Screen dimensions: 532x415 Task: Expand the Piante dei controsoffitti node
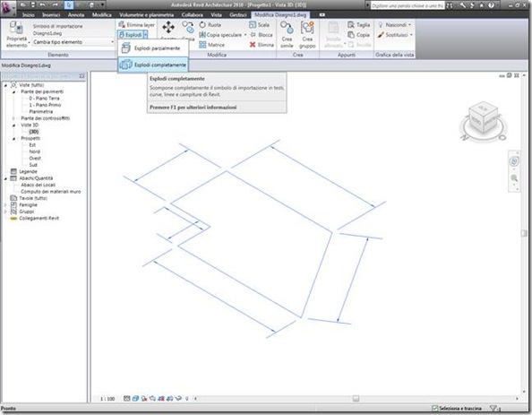14,118
